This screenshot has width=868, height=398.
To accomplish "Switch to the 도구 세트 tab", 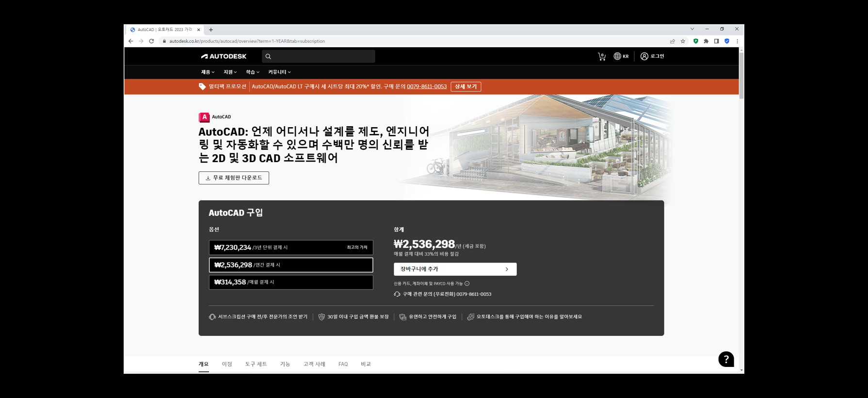I will [x=256, y=364].
